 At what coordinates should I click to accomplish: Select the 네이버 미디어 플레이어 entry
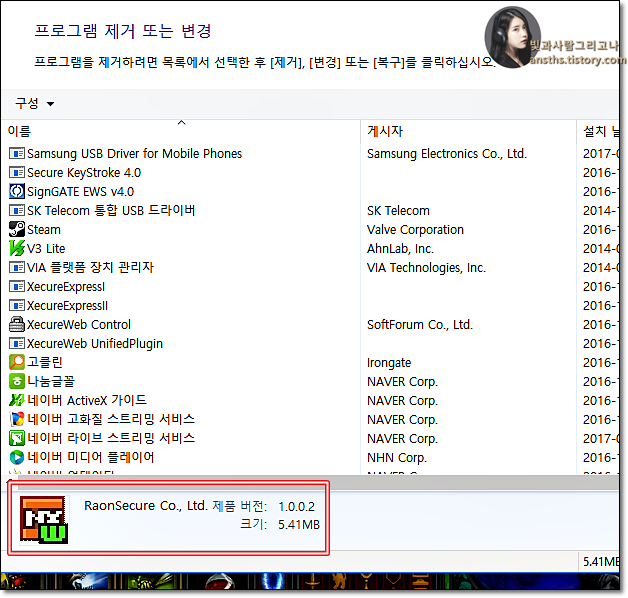pyautogui.click(x=91, y=457)
